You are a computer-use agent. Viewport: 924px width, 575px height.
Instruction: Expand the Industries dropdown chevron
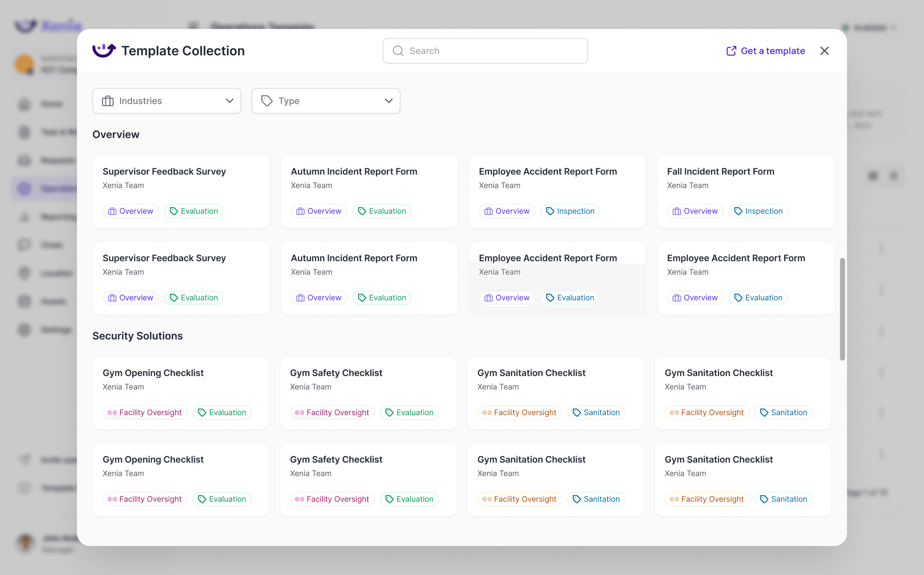[x=229, y=101]
